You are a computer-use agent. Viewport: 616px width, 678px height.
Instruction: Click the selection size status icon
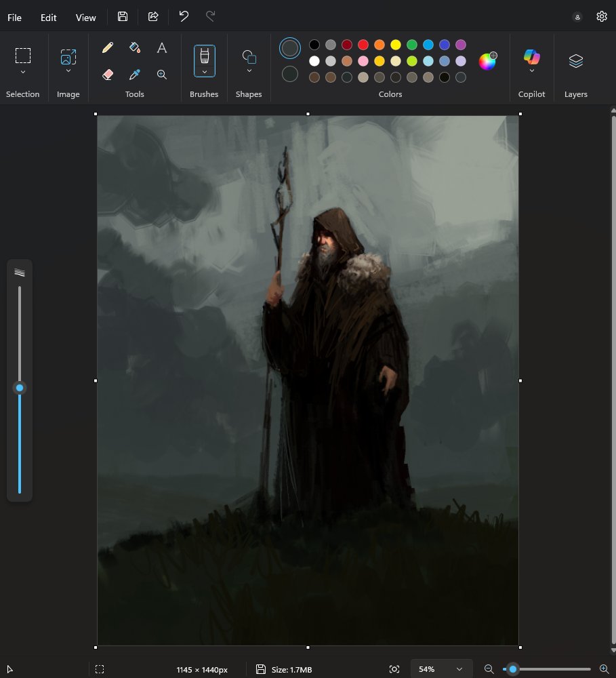point(100,669)
